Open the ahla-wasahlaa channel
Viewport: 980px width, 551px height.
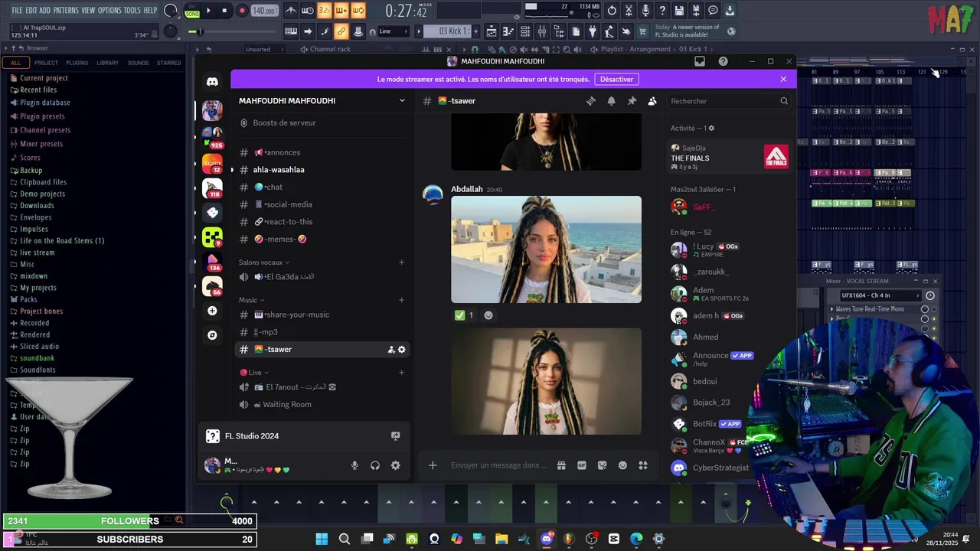pyautogui.click(x=322, y=170)
